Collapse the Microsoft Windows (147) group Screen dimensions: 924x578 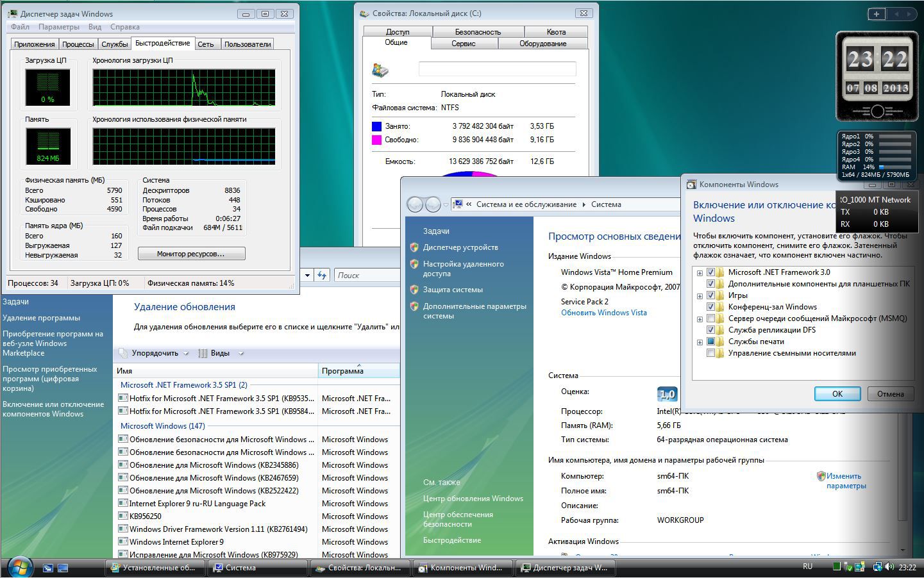point(163,425)
